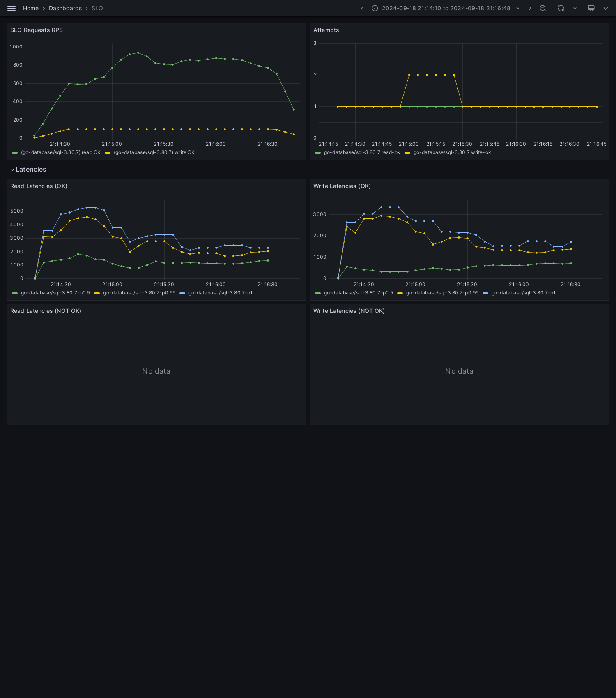Click Read Latencies (OK) panel title
The height and width of the screenshot is (698, 616).
coord(39,186)
